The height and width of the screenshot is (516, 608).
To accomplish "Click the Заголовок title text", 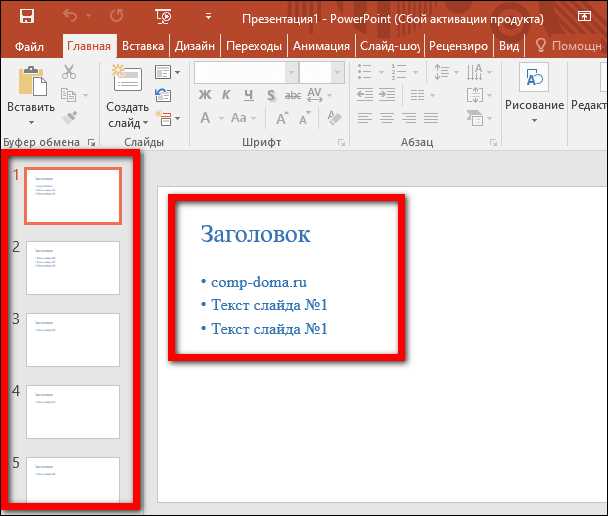I will [256, 234].
